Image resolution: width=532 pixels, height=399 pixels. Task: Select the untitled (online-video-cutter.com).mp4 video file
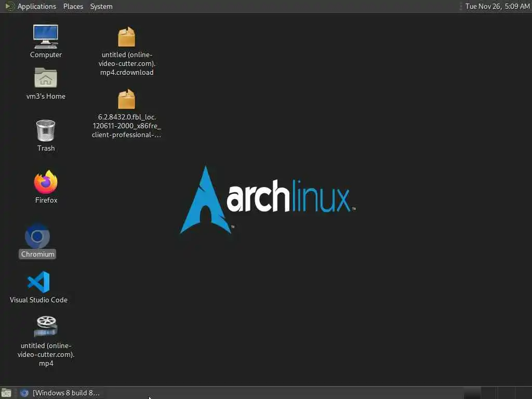click(x=46, y=326)
